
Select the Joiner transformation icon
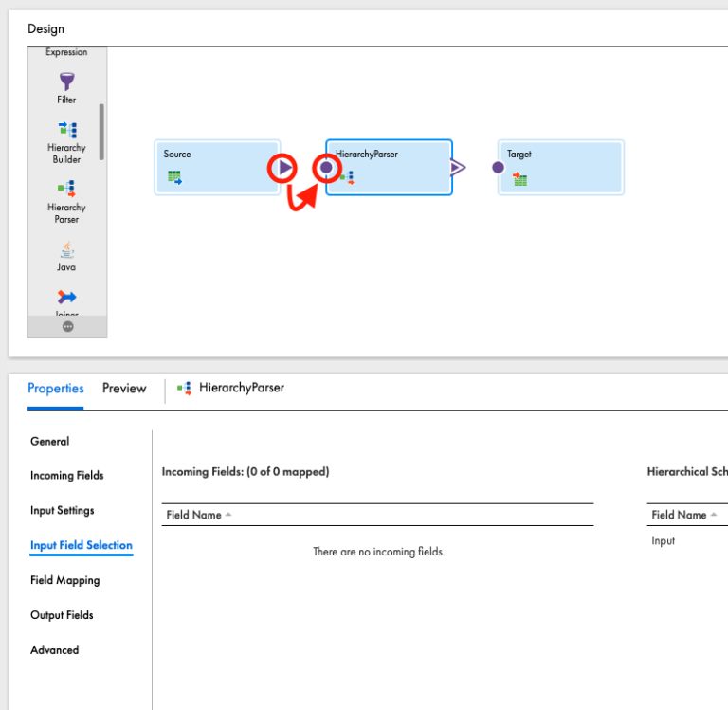(x=66, y=298)
